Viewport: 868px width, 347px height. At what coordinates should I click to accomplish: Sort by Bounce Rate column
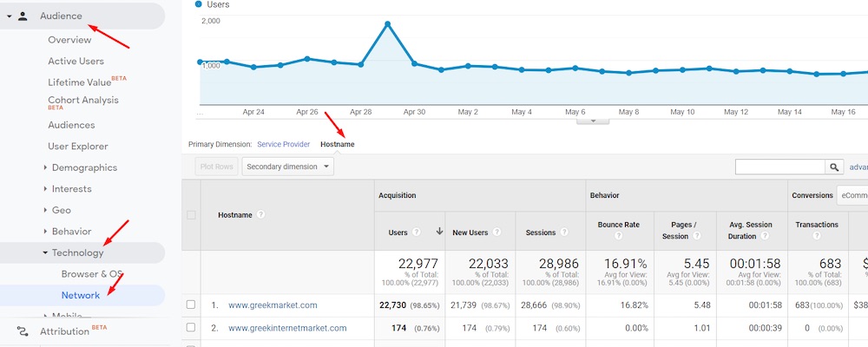point(618,225)
